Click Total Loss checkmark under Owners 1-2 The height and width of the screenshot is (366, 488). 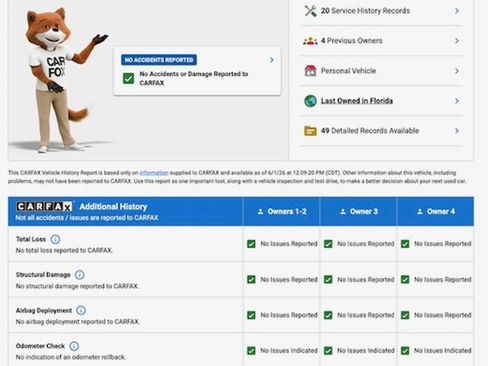coord(251,244)
